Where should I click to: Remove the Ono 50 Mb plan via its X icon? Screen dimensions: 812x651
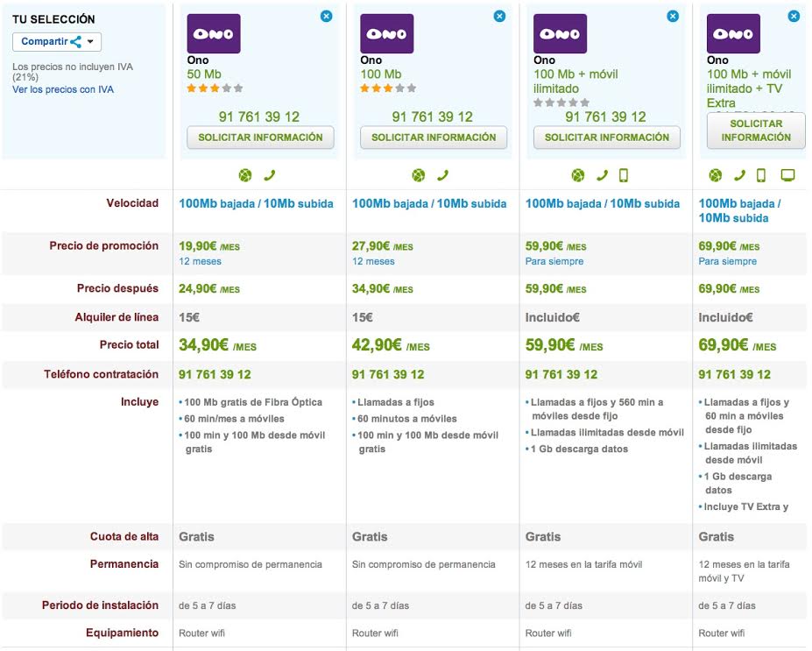pyautogui.click(x=326, y=16)
